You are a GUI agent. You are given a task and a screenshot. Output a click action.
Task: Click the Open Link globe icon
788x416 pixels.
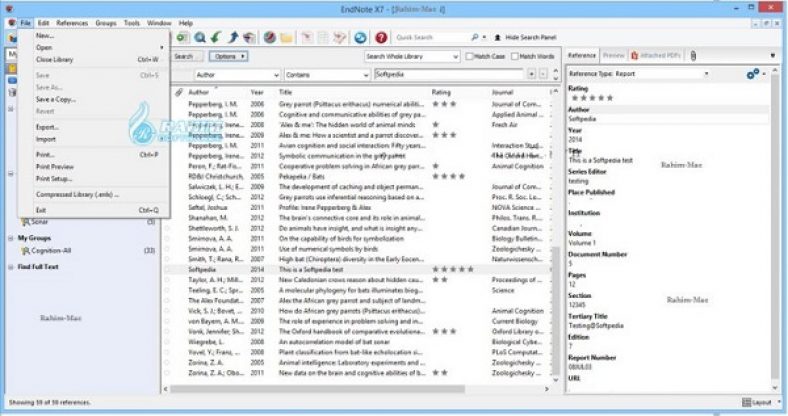point(270,38)
